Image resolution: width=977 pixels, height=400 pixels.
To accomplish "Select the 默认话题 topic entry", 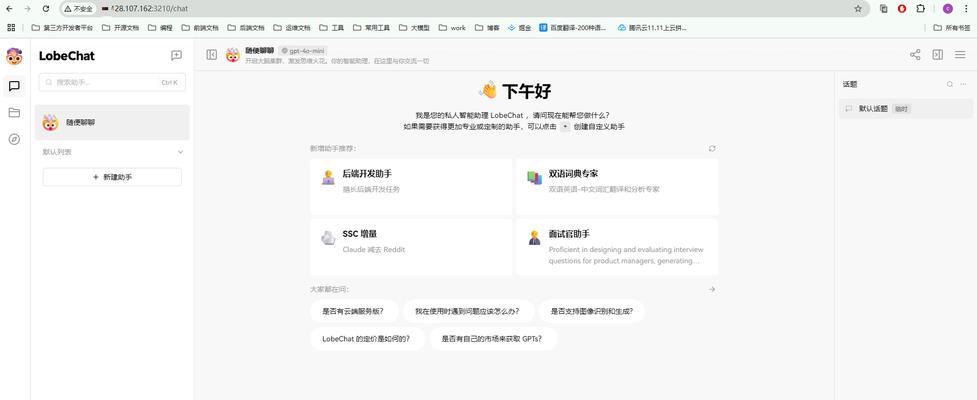I will (x=905, y=108).
